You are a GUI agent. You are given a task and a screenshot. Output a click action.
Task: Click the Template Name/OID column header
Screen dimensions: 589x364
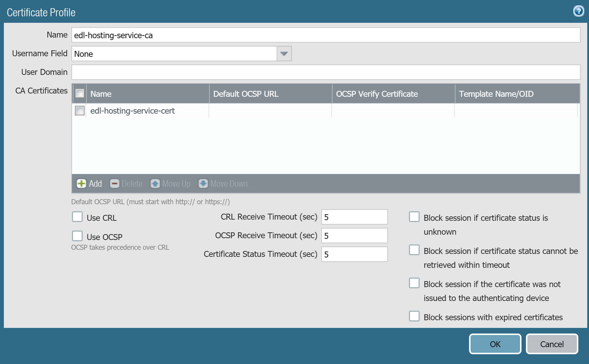click(517, 94)
